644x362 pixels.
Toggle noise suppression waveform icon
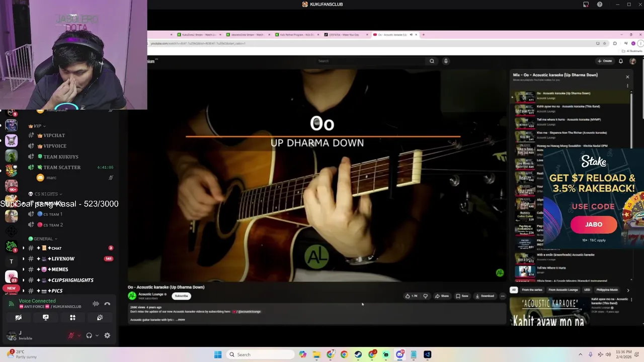96,304
